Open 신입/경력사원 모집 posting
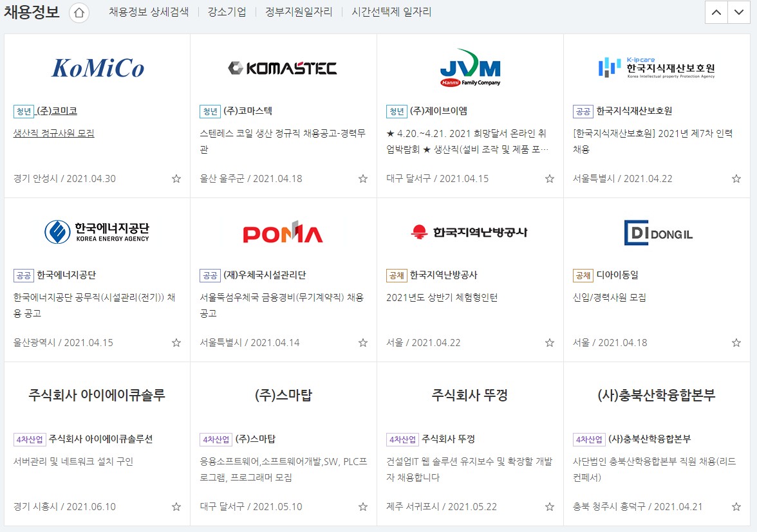The height and width of the screenshot is (532, 757). click(x=609, y=297)
